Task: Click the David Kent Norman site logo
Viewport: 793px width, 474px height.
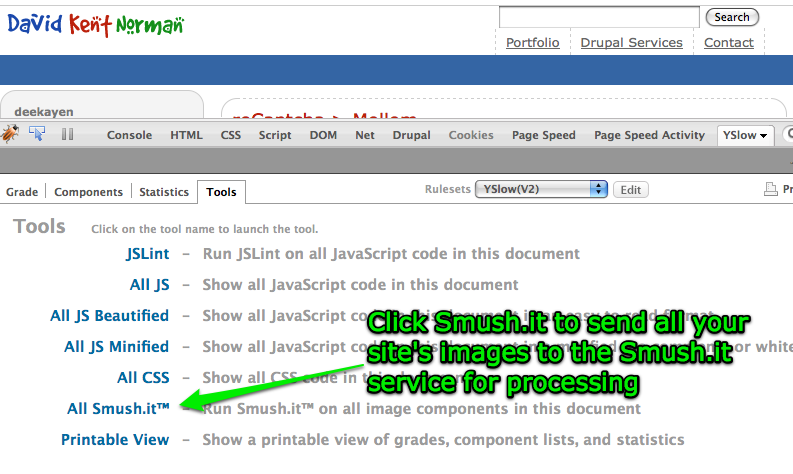Action: [x=96, y=25]
